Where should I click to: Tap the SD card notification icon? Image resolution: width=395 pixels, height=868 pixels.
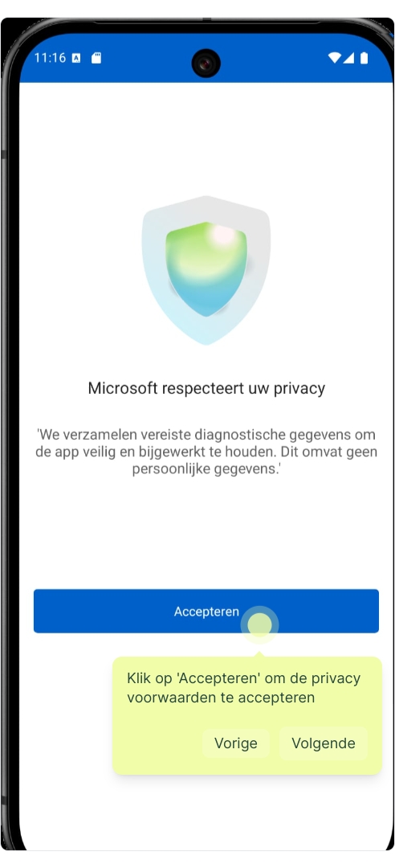click(x=96, y=58)
